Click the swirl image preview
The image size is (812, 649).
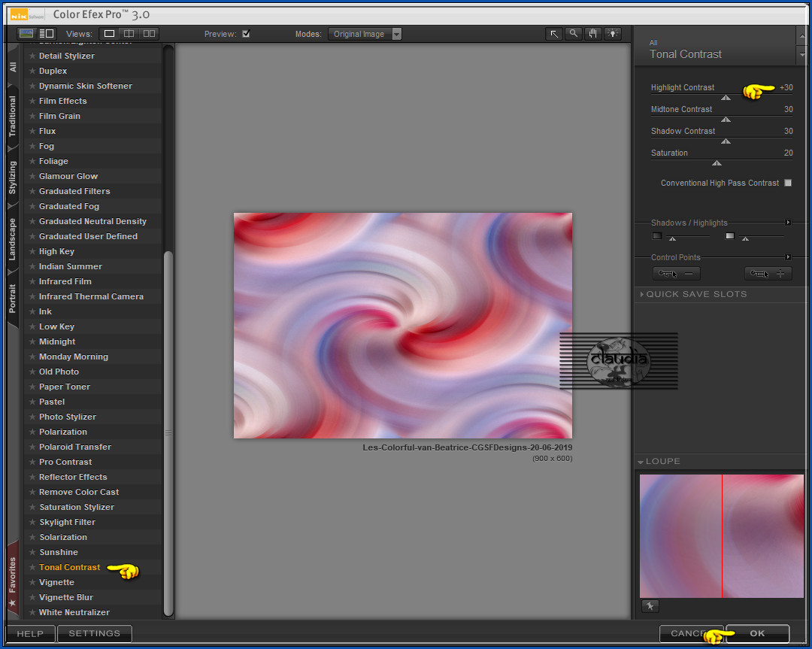coord(403,326)
